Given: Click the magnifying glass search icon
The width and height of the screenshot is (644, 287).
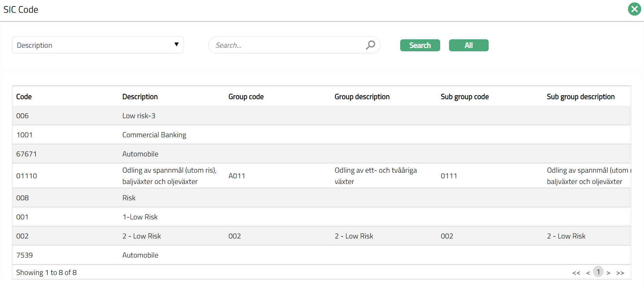Looking at the screenshot, I should pos(370,45).
